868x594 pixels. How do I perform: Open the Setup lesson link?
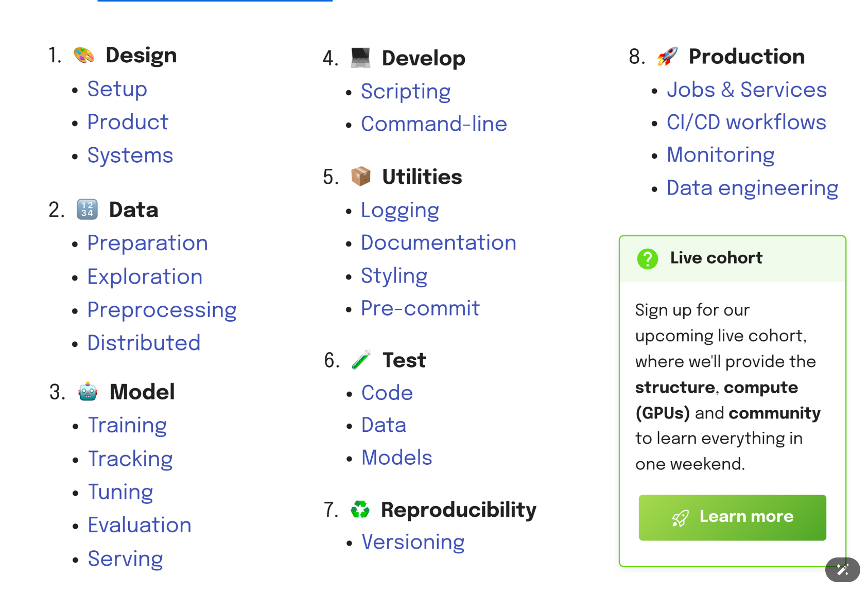pos(117,89)
